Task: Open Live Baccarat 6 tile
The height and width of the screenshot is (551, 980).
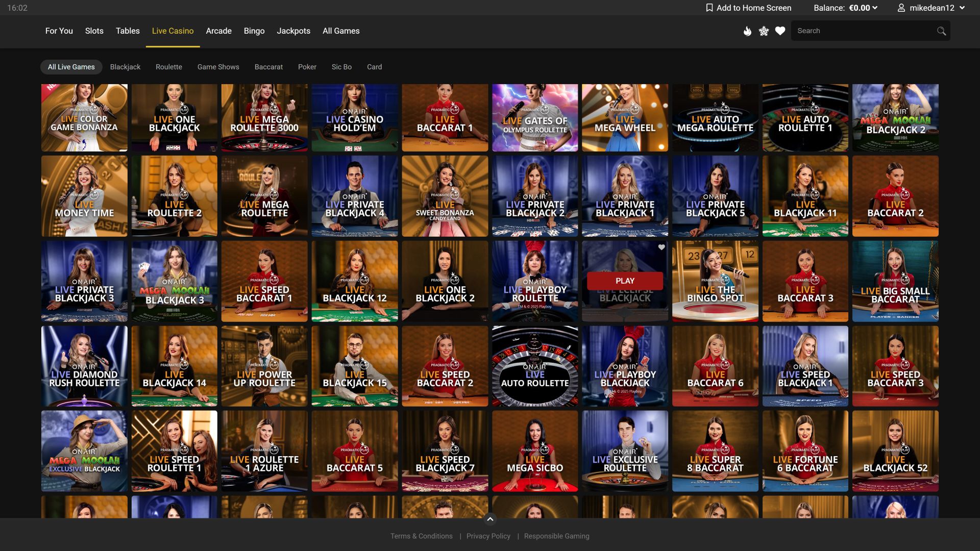Action: coord(715,366)
